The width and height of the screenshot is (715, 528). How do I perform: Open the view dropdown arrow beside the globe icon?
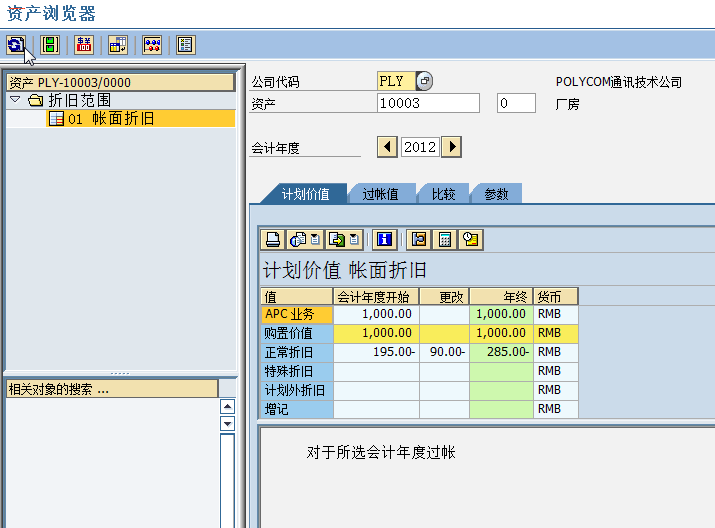coord(316,239)
